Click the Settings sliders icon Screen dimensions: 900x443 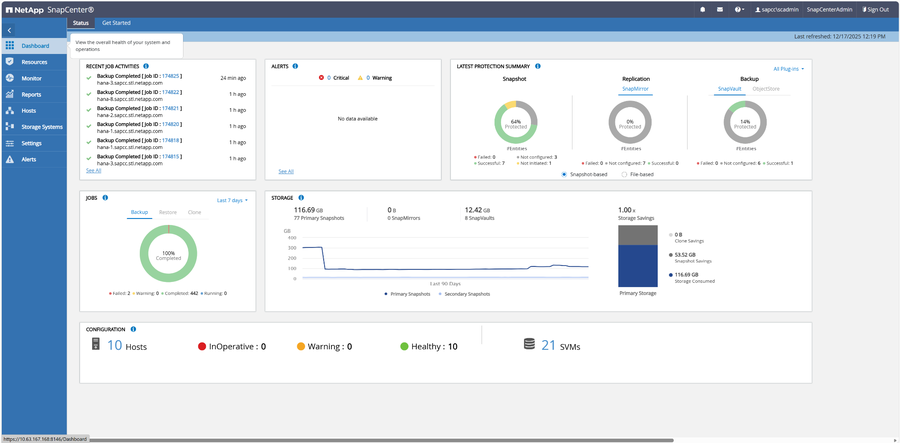point(10,143)
